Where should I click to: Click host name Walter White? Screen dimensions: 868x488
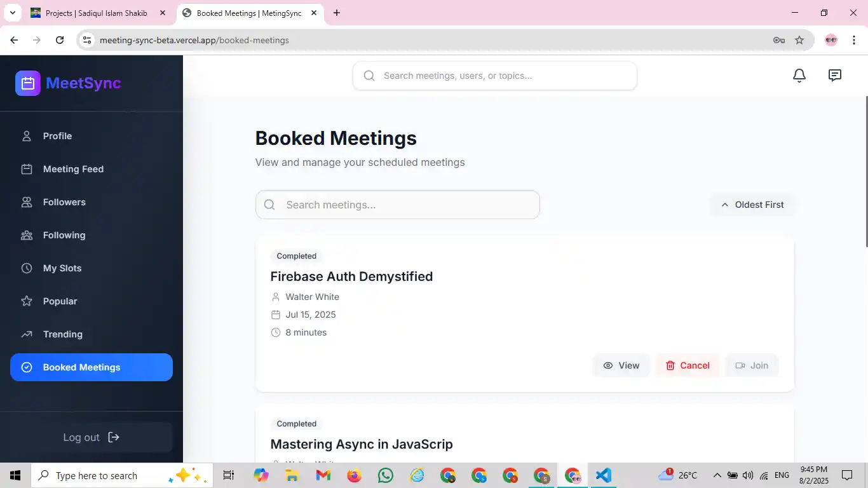click(312, 297)
